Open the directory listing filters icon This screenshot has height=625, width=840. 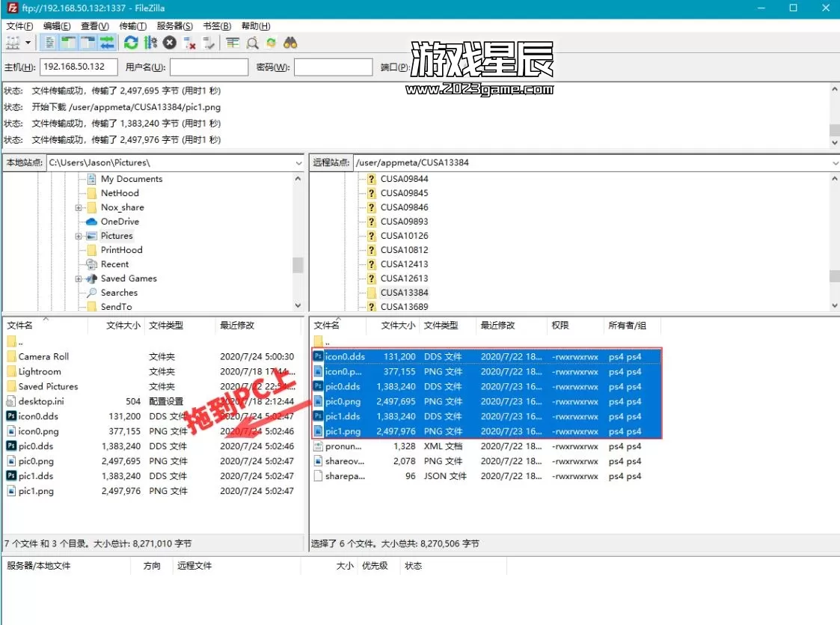(233, 43)
